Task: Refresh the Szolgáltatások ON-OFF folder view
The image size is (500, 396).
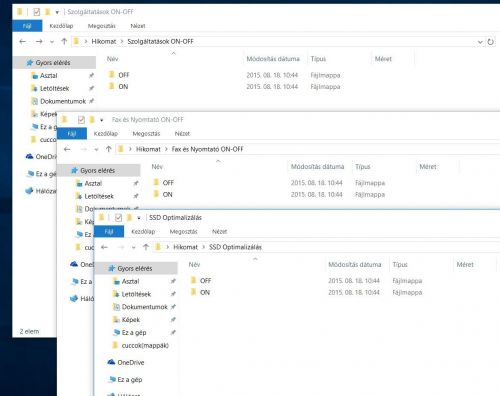Action: pos(490,42)
